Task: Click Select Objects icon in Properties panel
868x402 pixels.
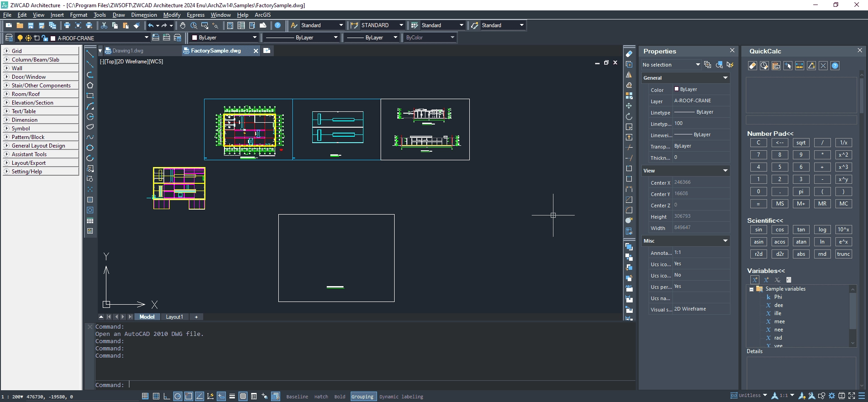Action: (x=719, y=65)
